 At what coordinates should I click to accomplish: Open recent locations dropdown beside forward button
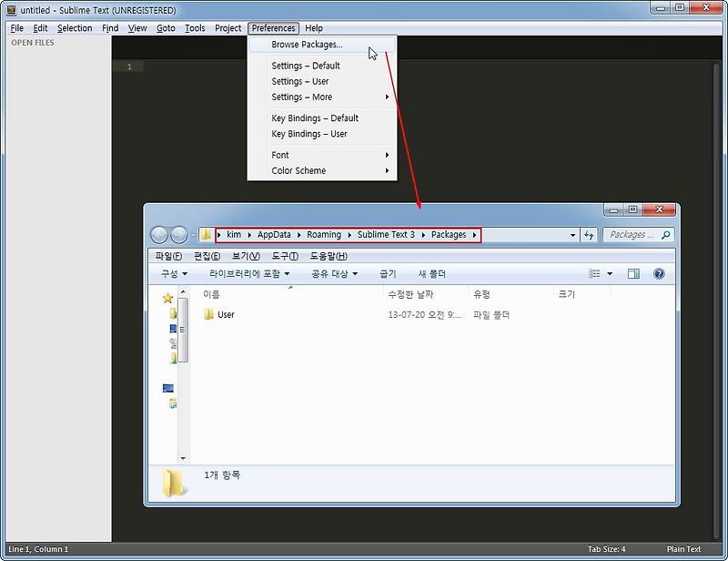[193, 235]
